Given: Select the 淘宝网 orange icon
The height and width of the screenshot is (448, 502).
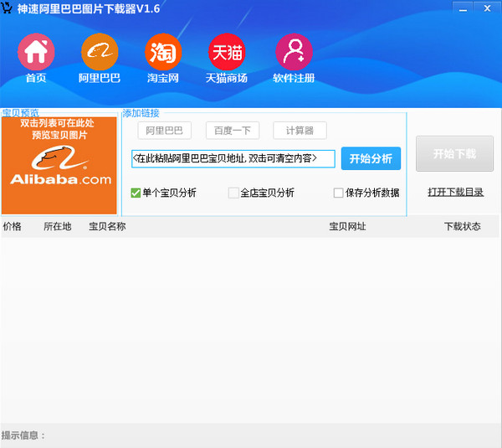Looking at the screenshot, I should click(x=163, y=52).
